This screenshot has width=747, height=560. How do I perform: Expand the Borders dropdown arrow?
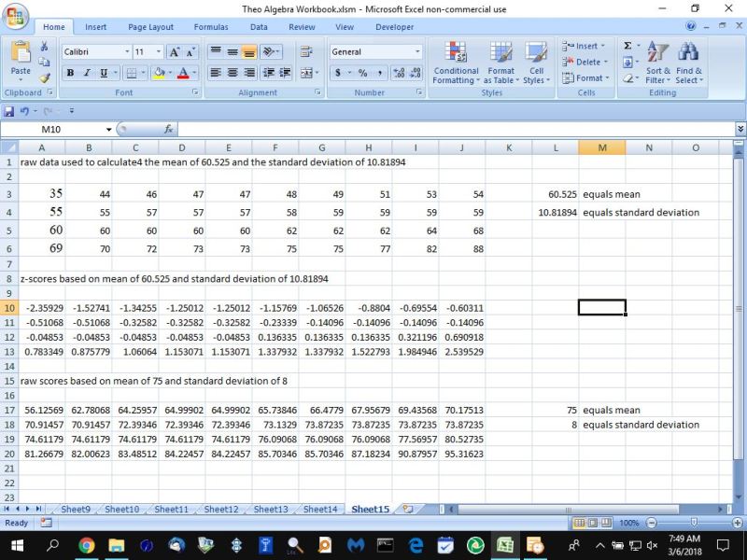pyautogui.click(x=143, y=73)
